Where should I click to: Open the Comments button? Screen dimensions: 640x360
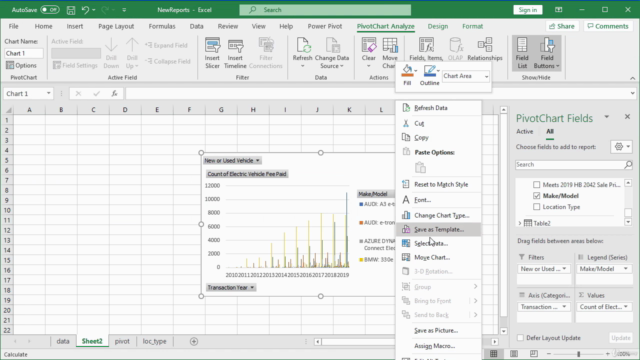(x=608, y=26)
